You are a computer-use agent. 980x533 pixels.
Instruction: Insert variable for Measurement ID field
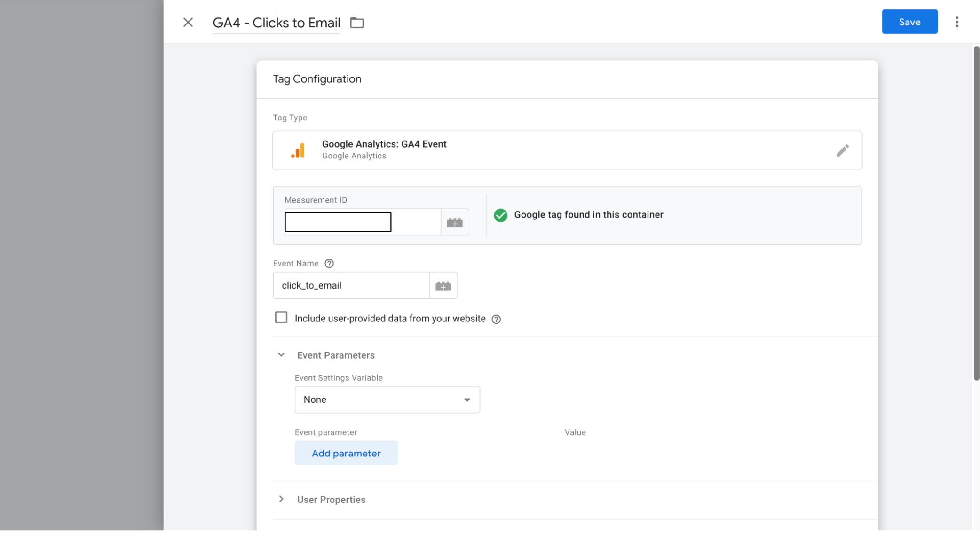454,222
